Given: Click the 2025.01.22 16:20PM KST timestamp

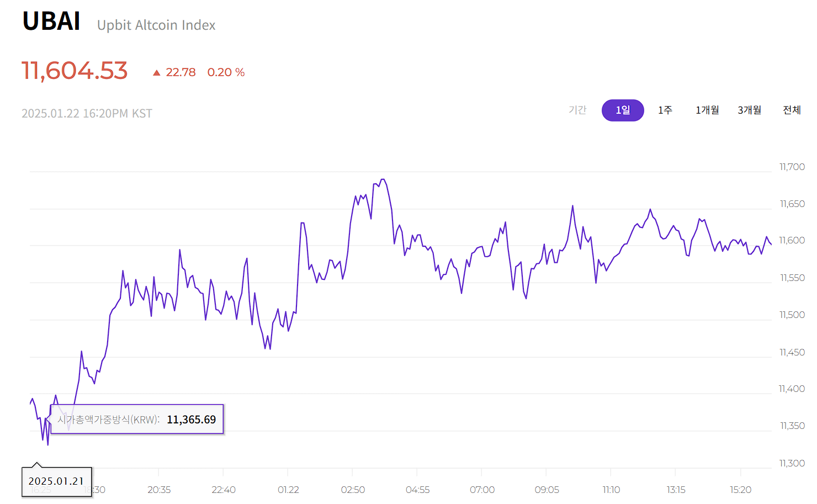Looking at the screenshot, I should (87, 113).
